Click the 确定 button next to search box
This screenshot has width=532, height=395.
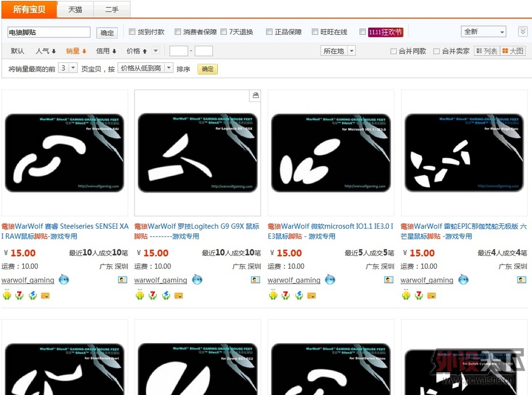pyautogui.click(x=107, y=33)
